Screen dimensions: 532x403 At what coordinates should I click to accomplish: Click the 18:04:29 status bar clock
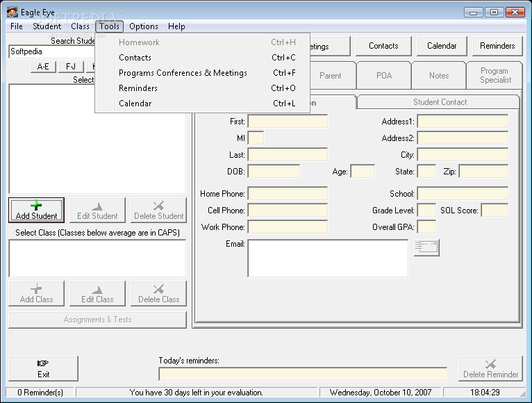[485, 393]
